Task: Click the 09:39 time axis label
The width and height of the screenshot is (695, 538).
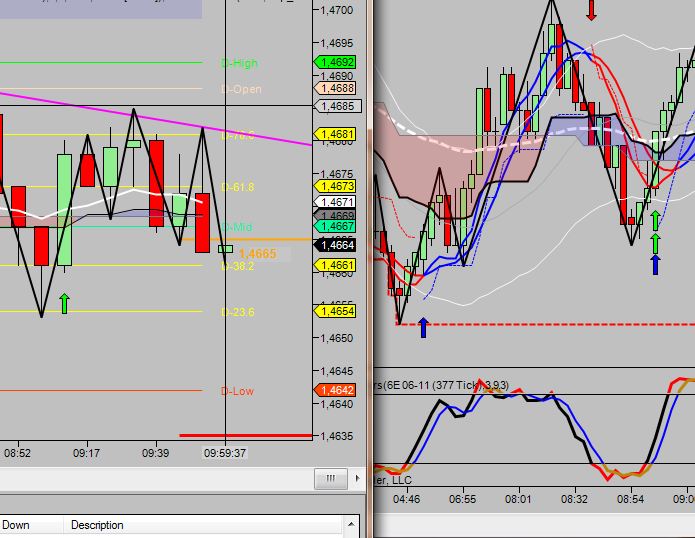Action: (x=156, y=453)
